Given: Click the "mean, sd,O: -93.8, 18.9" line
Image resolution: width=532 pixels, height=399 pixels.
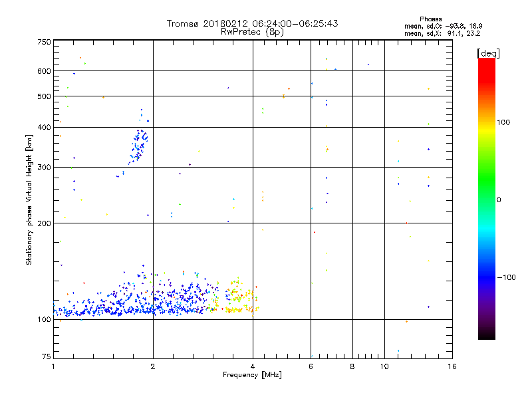Looking at the screenshot, I should [x=443, y=26].
